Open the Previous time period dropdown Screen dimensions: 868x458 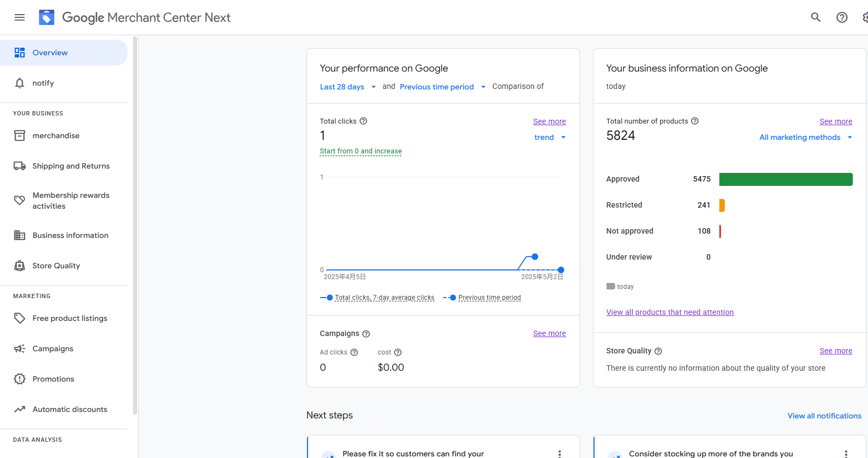[x=443, y=87]
